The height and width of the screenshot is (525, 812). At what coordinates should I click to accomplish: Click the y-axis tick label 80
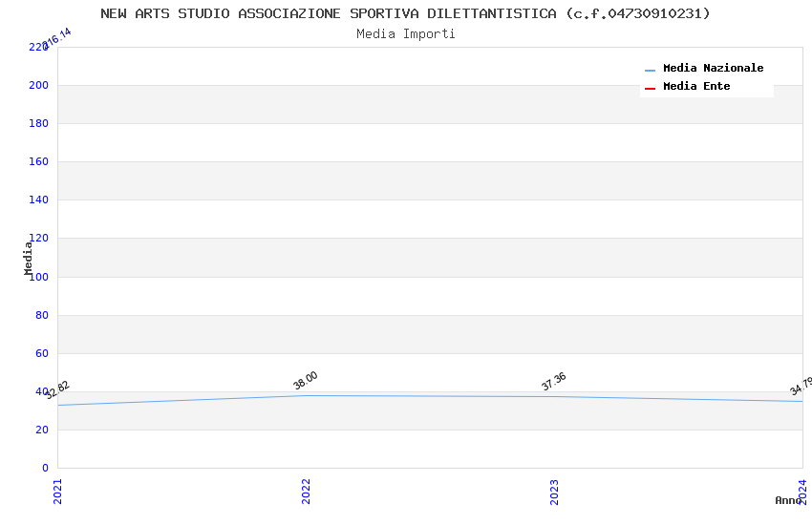click(x=42, y=315)
